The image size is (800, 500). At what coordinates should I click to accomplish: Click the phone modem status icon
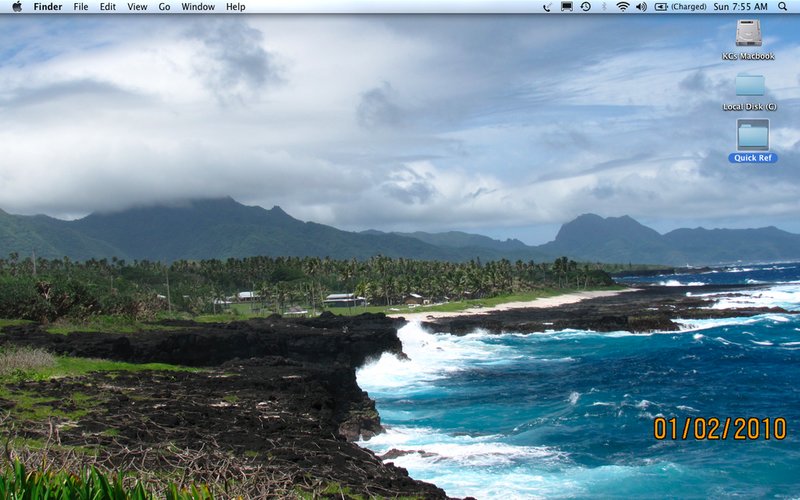547,7
